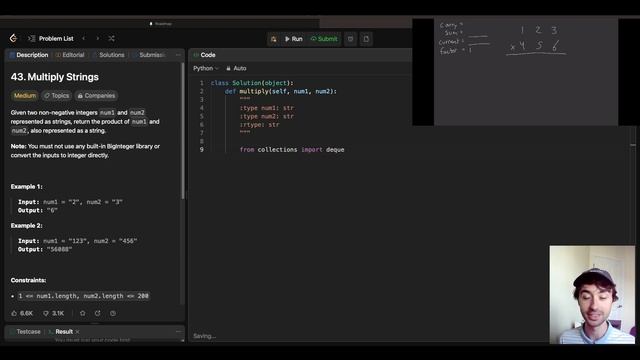Click the Example 1 heading
Viewport: 640px width, 360px height.
[27, 187]
